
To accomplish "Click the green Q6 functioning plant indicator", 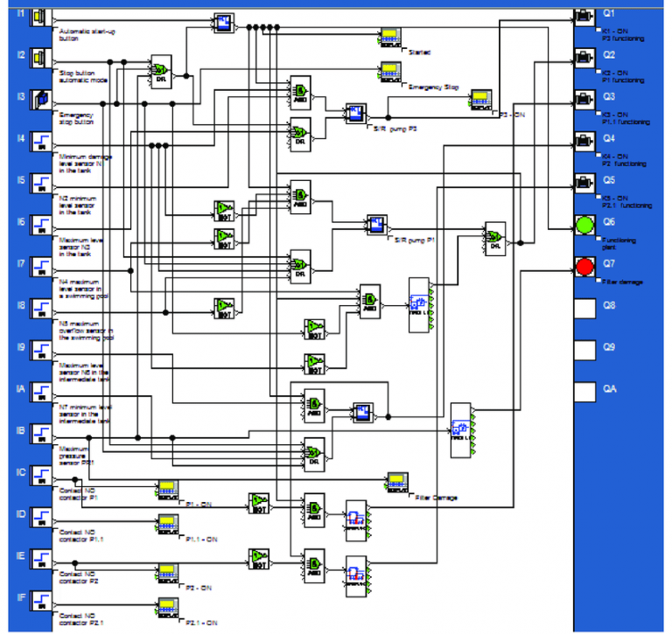I will click(584, 224).
